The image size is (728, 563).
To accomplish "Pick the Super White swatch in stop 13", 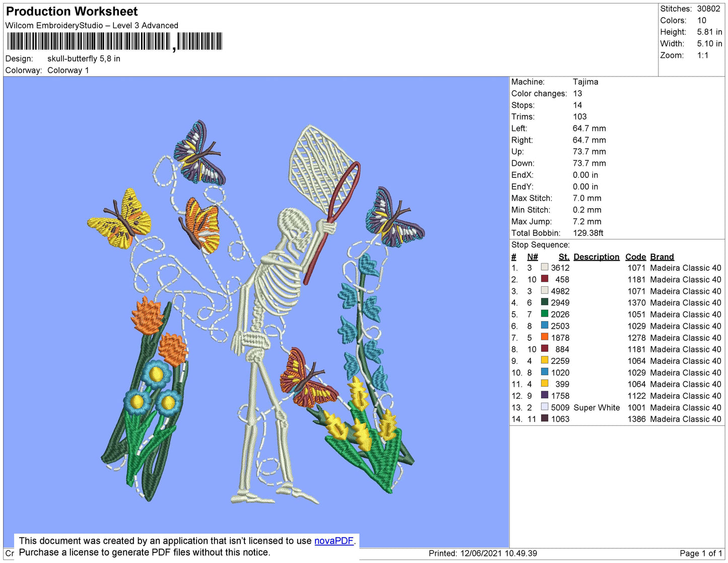I will point(545,407).
